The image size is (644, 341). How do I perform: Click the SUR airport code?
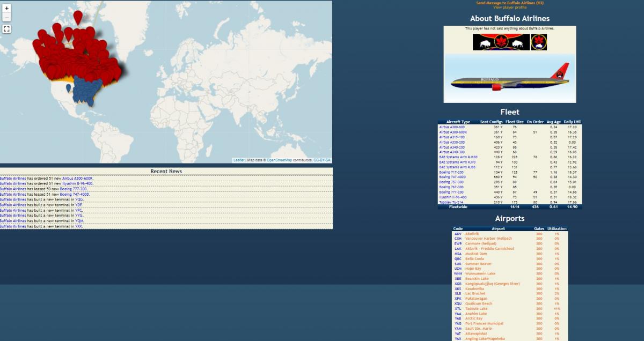pyautogui.click(x=458, y=264)
